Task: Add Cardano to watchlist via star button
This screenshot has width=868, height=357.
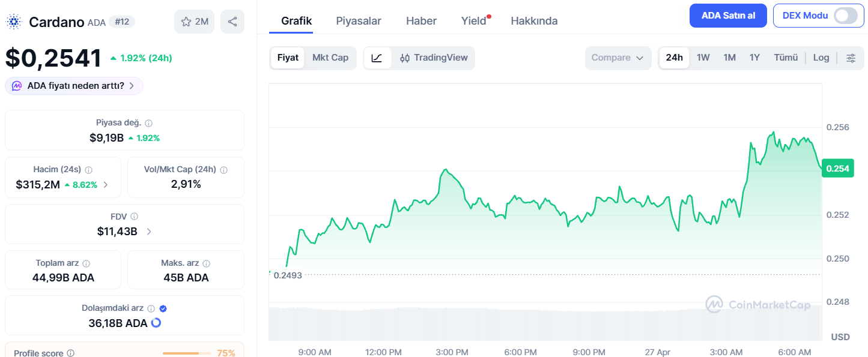Action: [194, 22]
